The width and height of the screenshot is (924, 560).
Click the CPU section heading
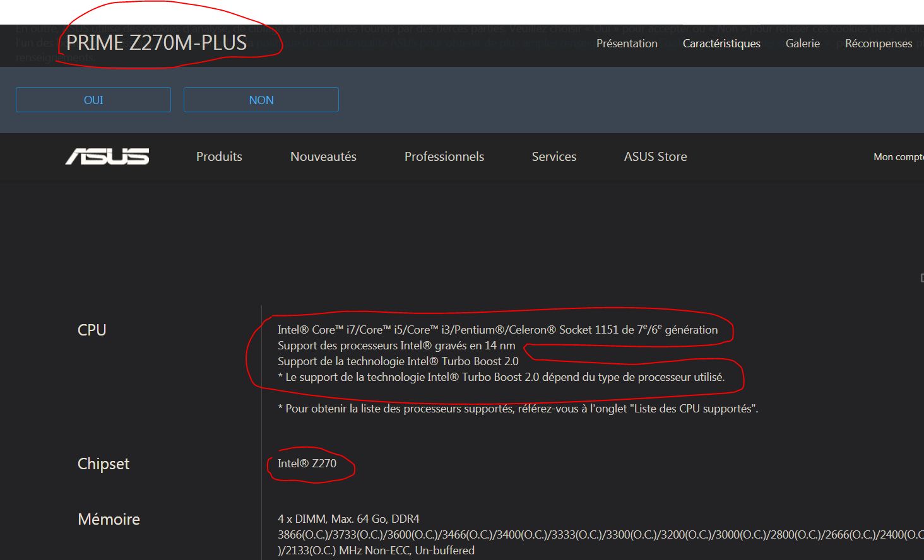point(92,330)
